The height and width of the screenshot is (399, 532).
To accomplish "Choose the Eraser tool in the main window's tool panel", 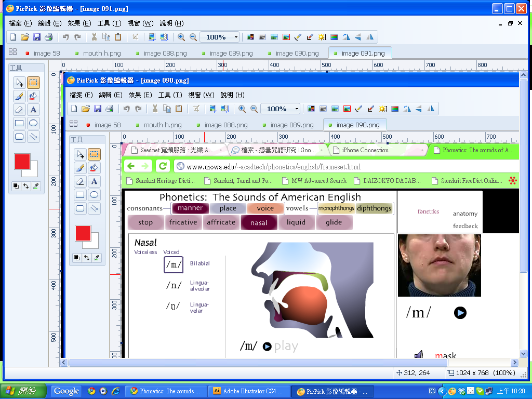I will pyautogui.click(x=19, y=110).
